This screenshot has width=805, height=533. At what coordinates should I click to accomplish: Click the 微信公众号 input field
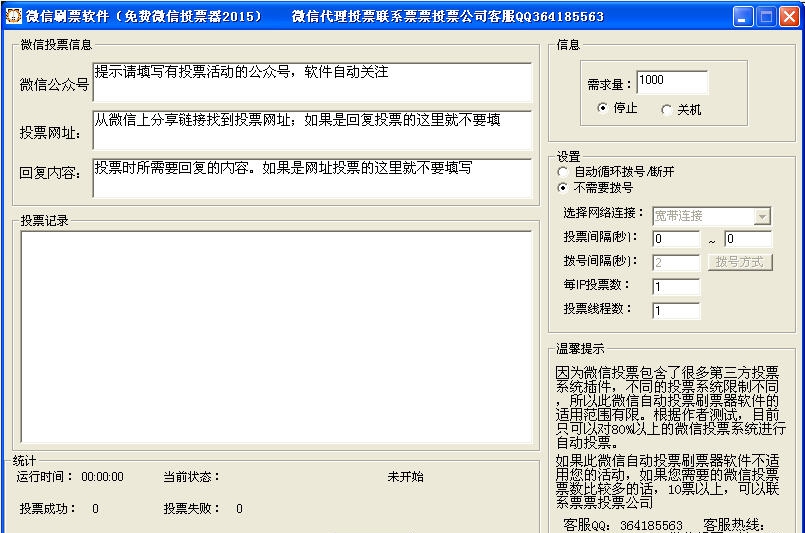[312, 82]
